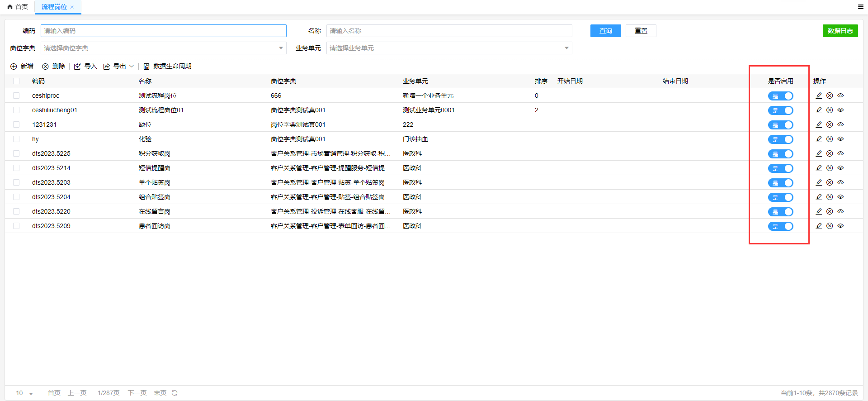This screenshot has width=868, height=401.
Task: Delete the ceshiliucheng01 row with circle-x icon
Action: 830,110
